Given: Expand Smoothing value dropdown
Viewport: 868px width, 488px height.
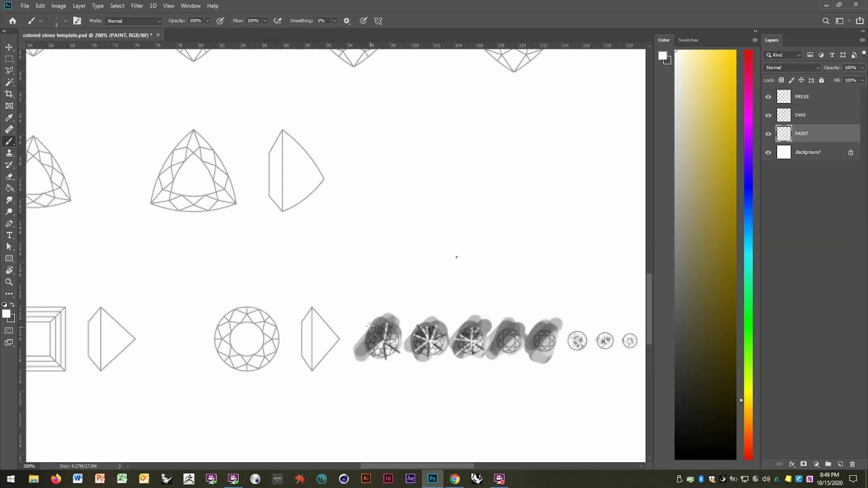Looking at the screenshot, I should (334, 20).
